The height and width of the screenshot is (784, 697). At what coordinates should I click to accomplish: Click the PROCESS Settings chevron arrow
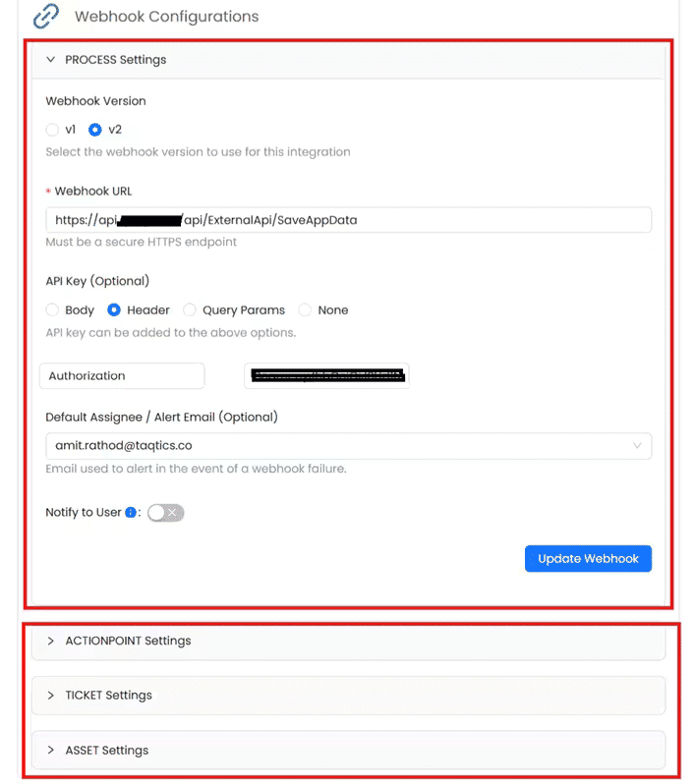51,60
